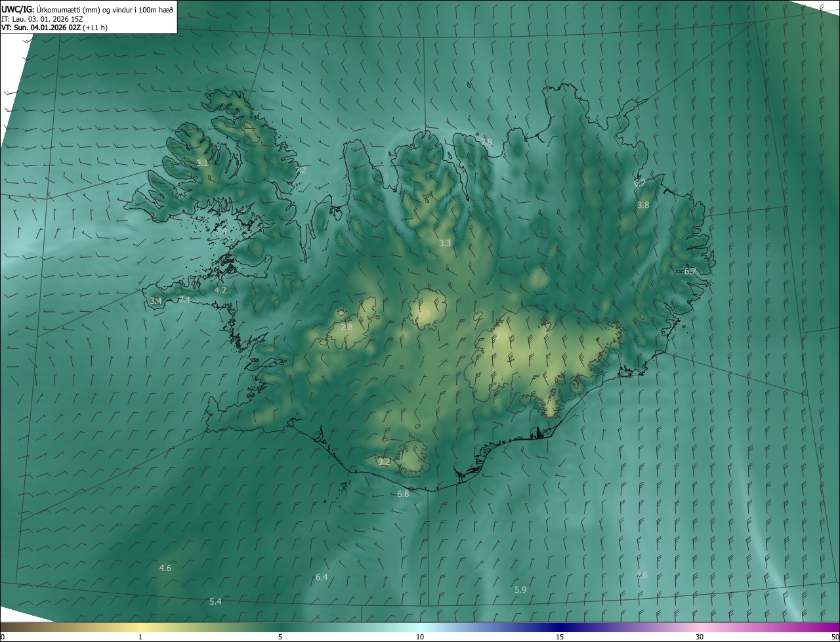
Task: Select the "6.8" value off the south coast
Action: click(x=403, y=494)
